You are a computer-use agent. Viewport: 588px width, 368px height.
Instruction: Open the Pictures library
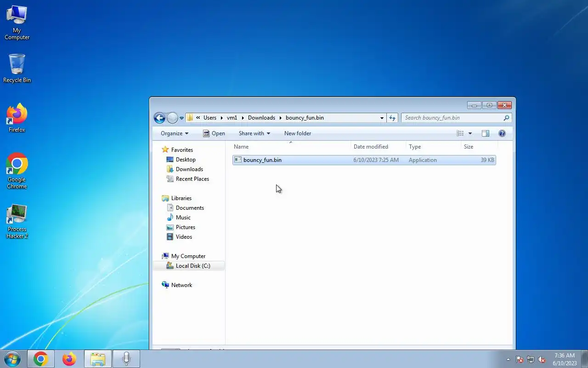(x=185, y=227)
